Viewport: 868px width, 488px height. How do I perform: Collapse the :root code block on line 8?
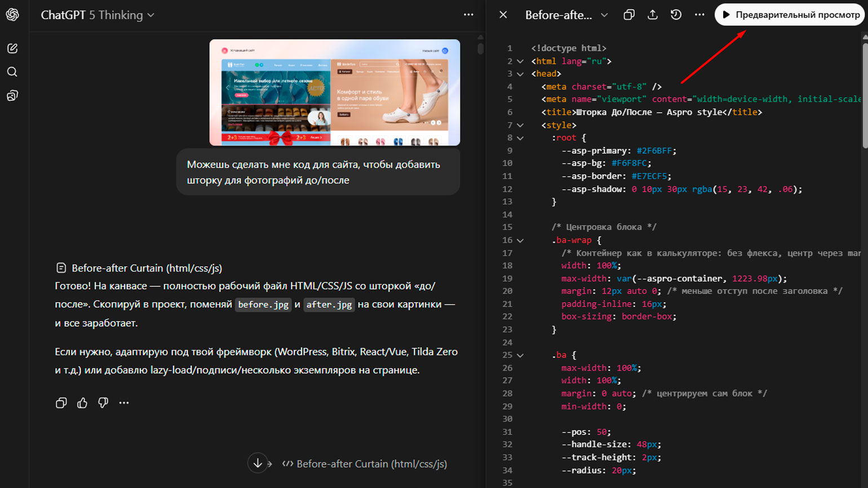[520, 138]
